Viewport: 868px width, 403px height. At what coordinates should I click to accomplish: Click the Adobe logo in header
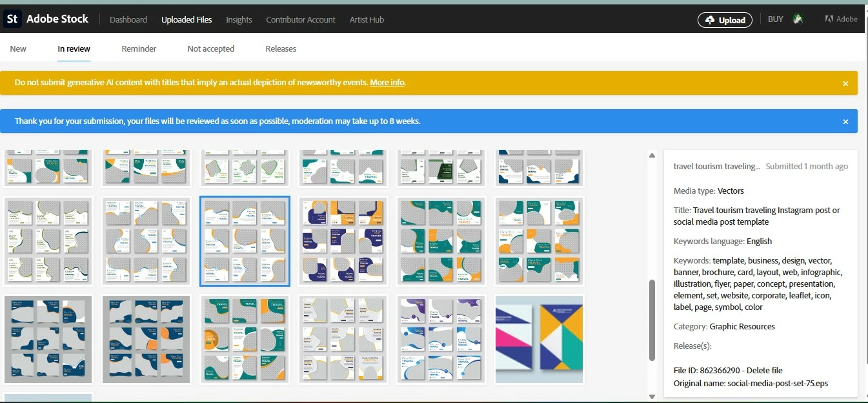point(841,19)
